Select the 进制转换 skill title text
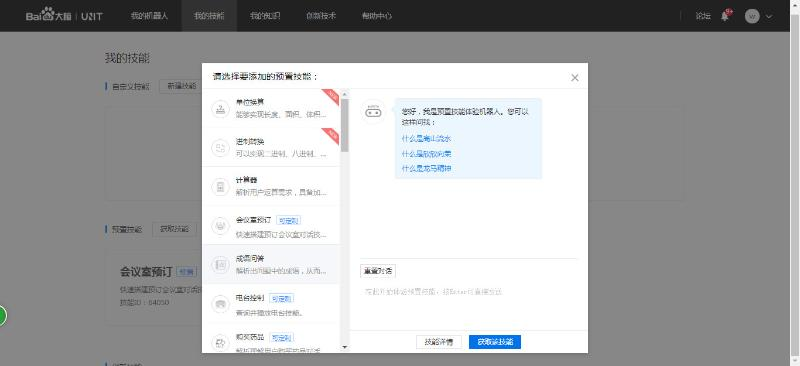 pos(249,141)
